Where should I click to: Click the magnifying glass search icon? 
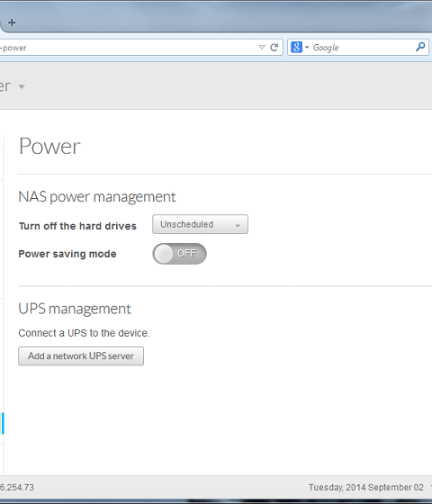click(x=420, y=47)
